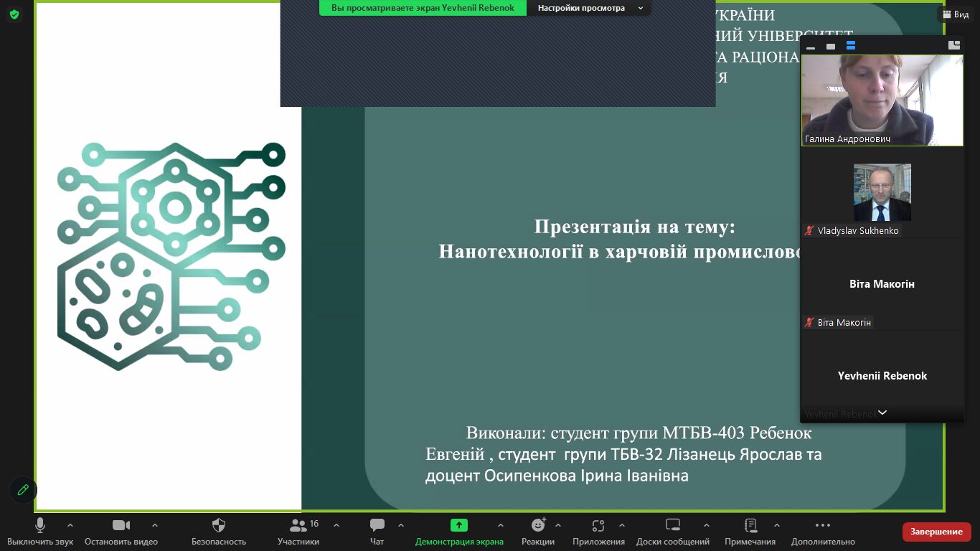
Task: Open the annotation pencil icon
Action: tap(23, 490)
